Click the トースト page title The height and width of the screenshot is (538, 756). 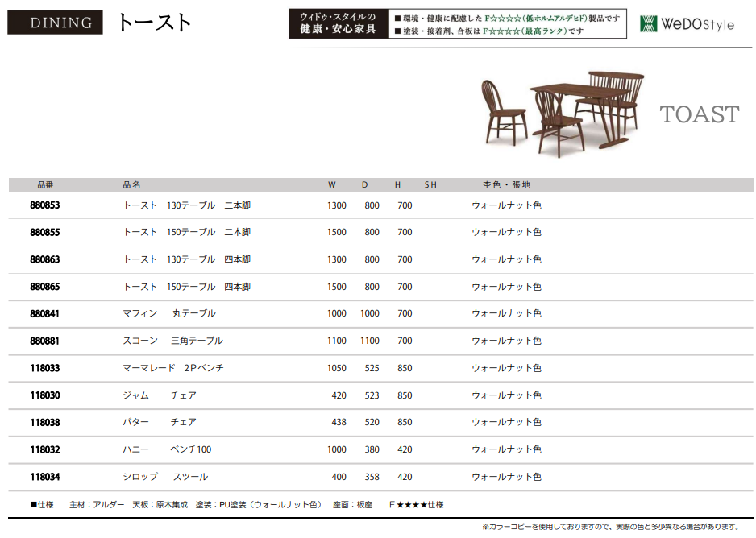154,23
